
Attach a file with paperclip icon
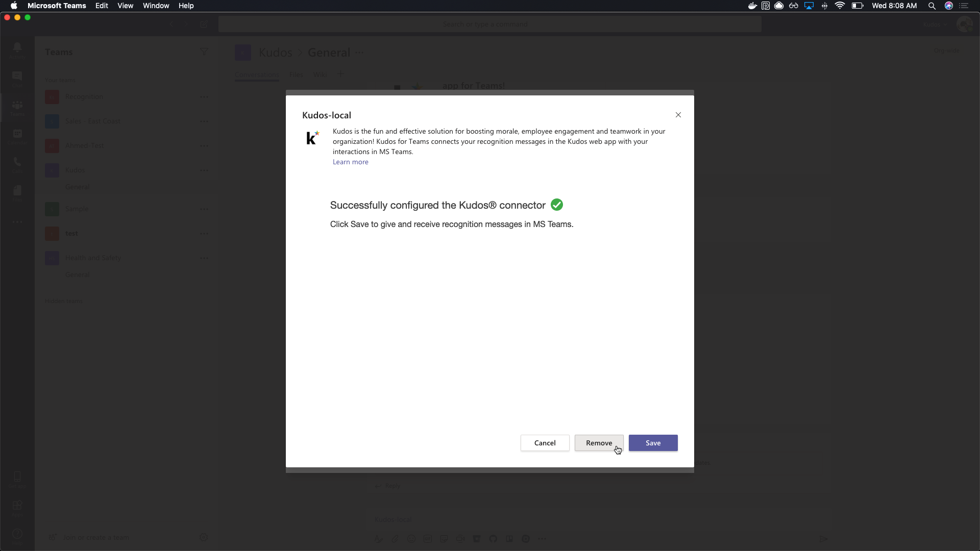pyautogui.click(x=395, y=539)
